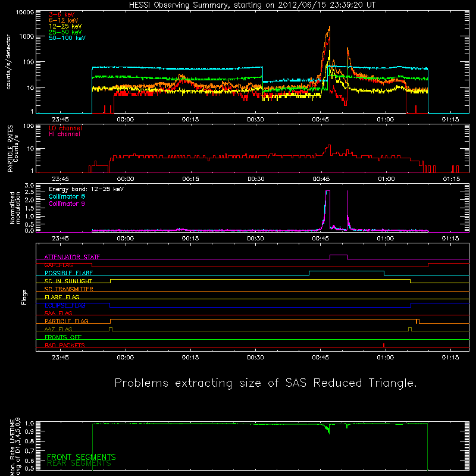Select the 25-50 keV legend label
Viewport: 476px width, 476px height.
point(65,32)
